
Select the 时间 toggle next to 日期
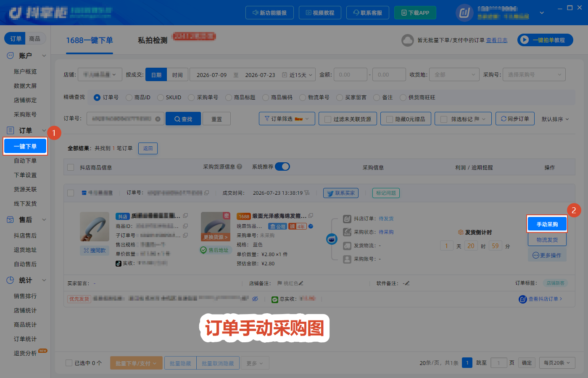click(177, 75)
